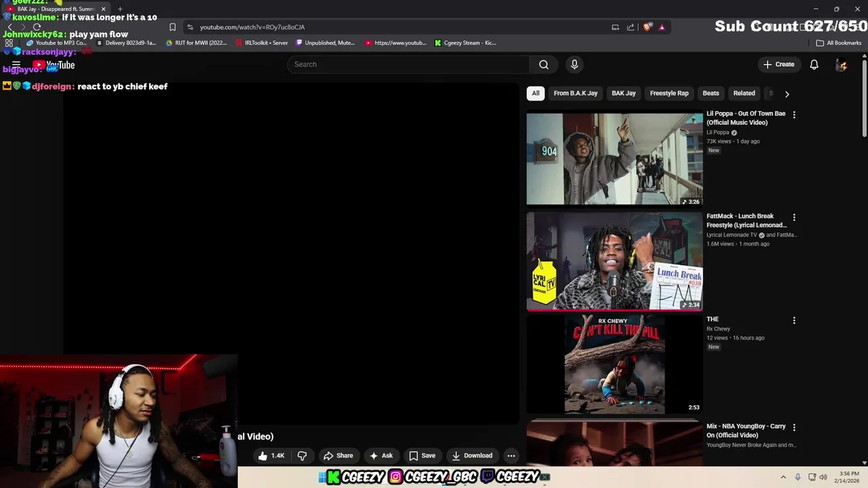Select the Freestyle Rap filter chip
The image size is (868, 488).
[x=669, y=94]
